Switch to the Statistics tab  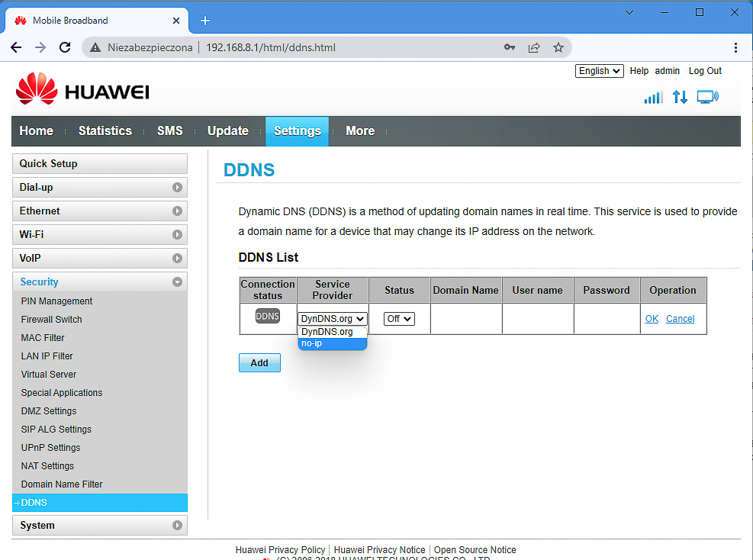105,130
